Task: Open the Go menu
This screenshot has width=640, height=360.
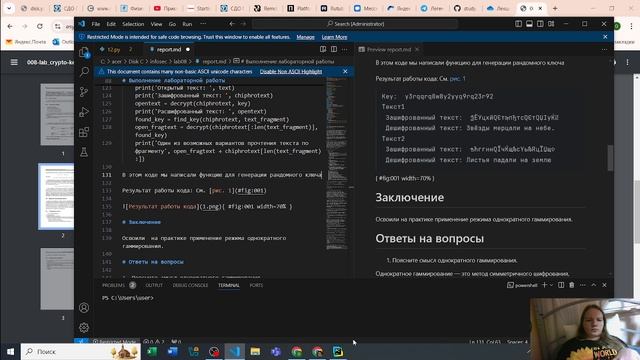Action: 172,24
